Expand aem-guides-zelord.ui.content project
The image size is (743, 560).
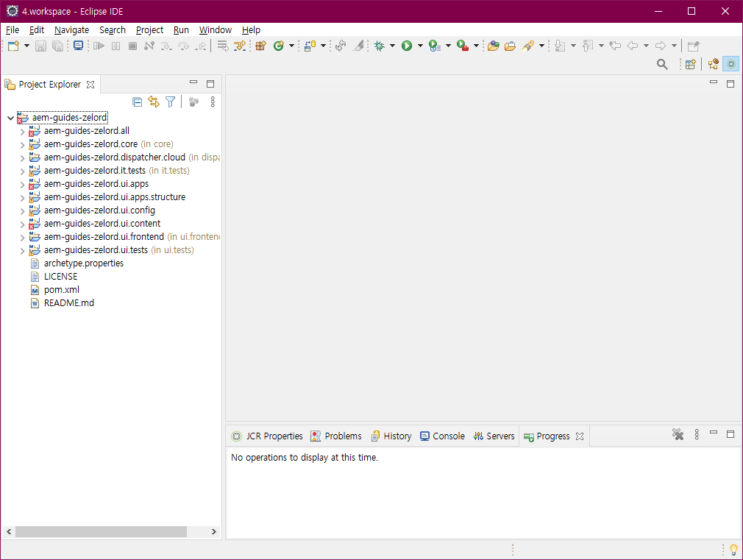click(22, 224)
